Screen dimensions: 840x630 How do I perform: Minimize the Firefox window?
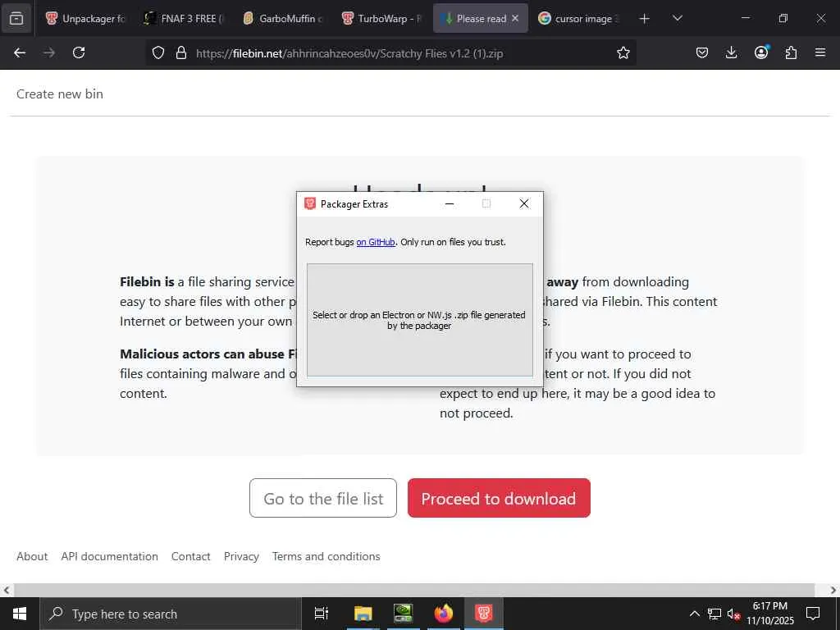click(745, 18)
